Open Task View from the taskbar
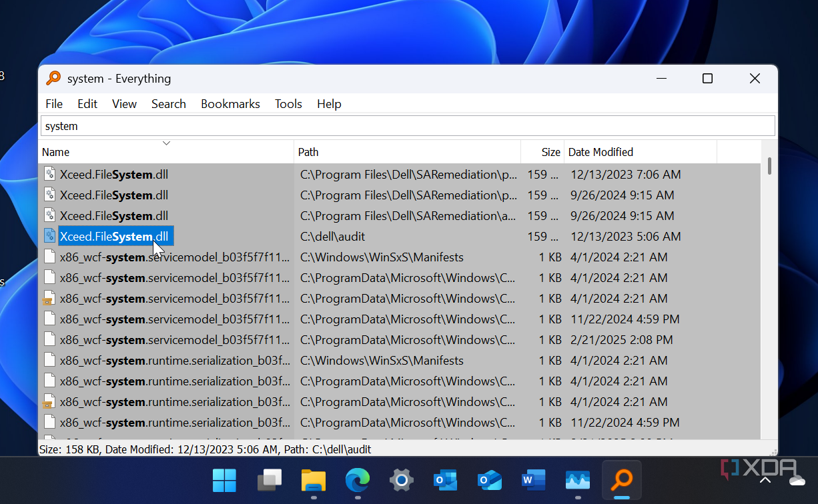The height and width of the screenshot is (504, 818). pos(270,479)
